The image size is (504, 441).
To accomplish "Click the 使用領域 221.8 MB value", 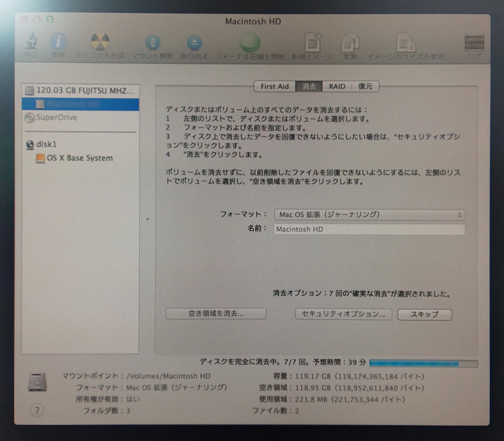I will click(x=350, y=399).
